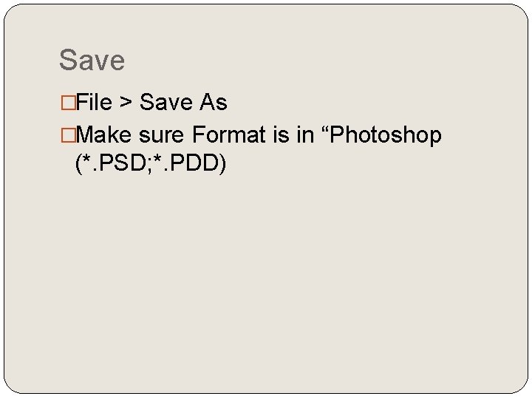532x399 pixels.
Task: Click the word in before the quote mark
Action: pos(305,134)
